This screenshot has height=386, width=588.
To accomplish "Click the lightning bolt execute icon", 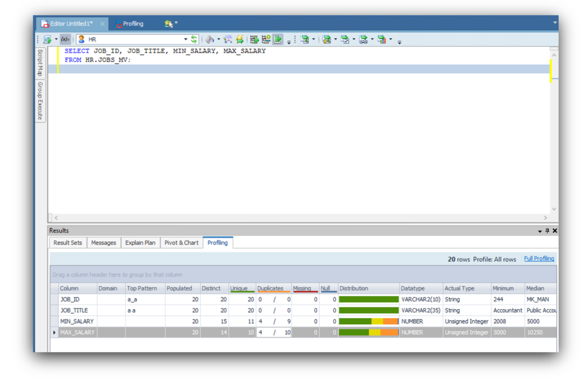I will pos(239,39).
